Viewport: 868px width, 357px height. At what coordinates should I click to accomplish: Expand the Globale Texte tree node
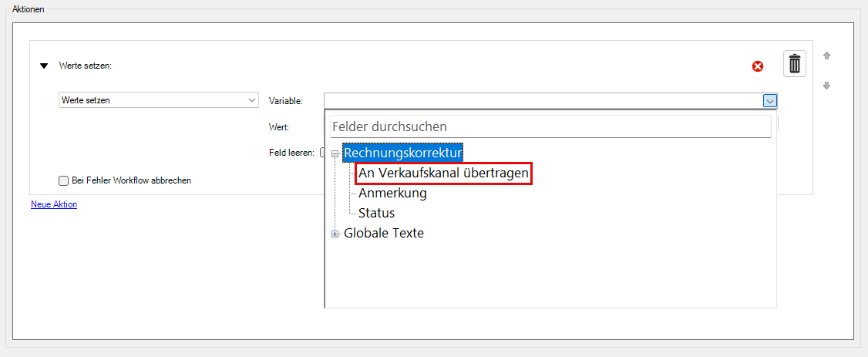(x=335, y=234)
